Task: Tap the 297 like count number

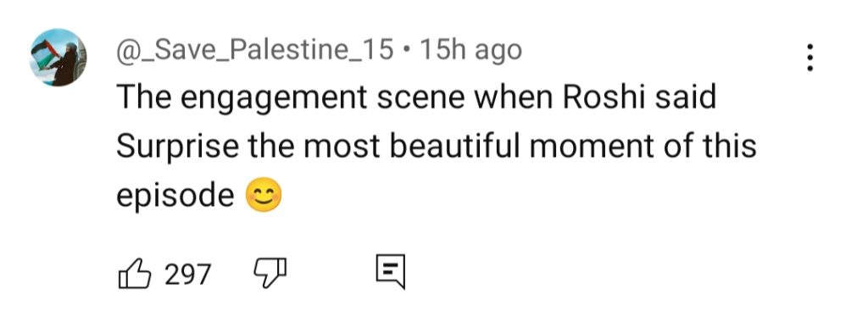Action: [188, 275]
